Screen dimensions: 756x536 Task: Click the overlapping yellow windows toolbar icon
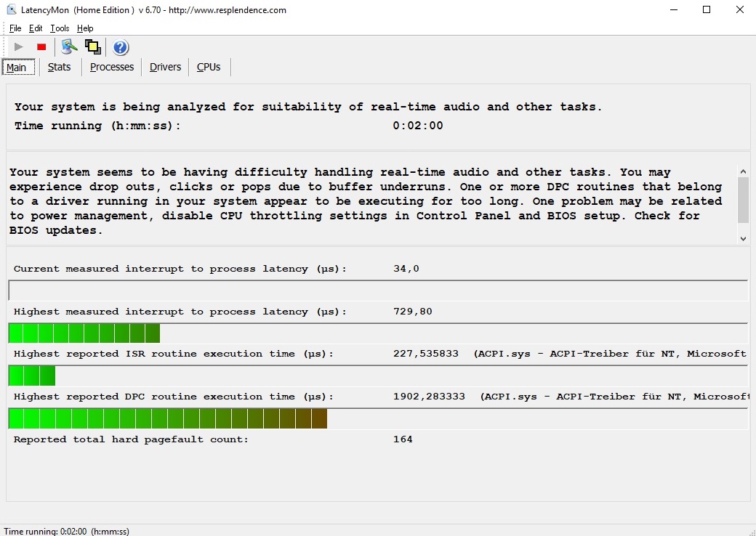(x=92, y=47)
